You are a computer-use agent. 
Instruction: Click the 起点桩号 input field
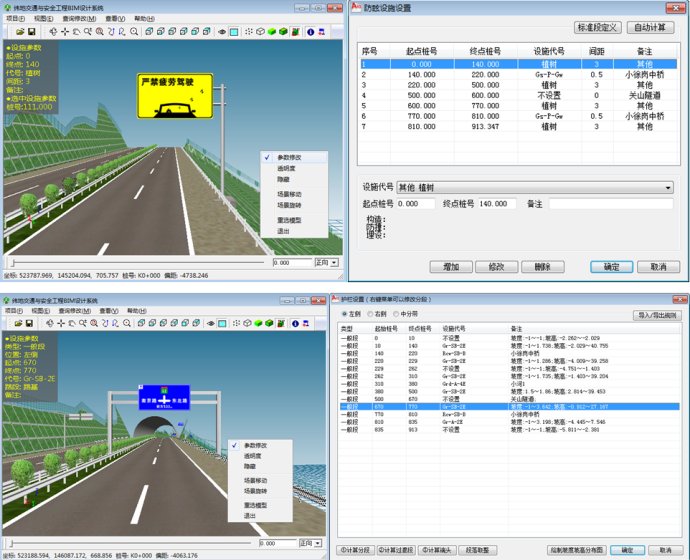(415, 204)
